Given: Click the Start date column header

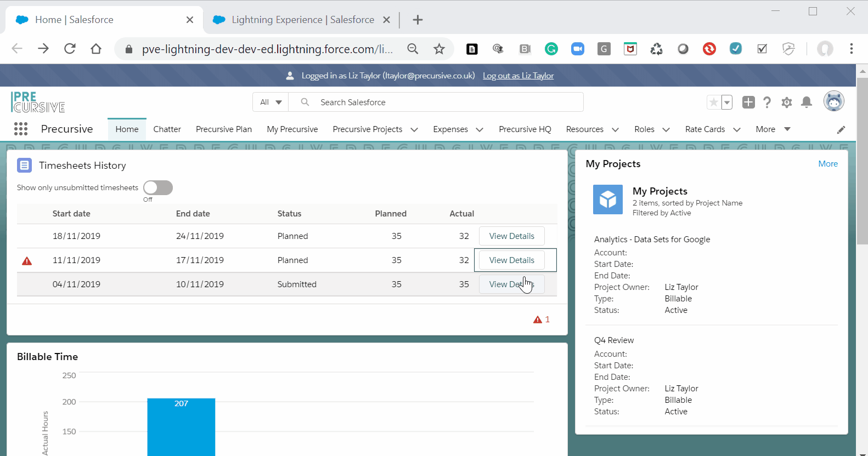Looking at the screenshot, I should pos(71,214).
